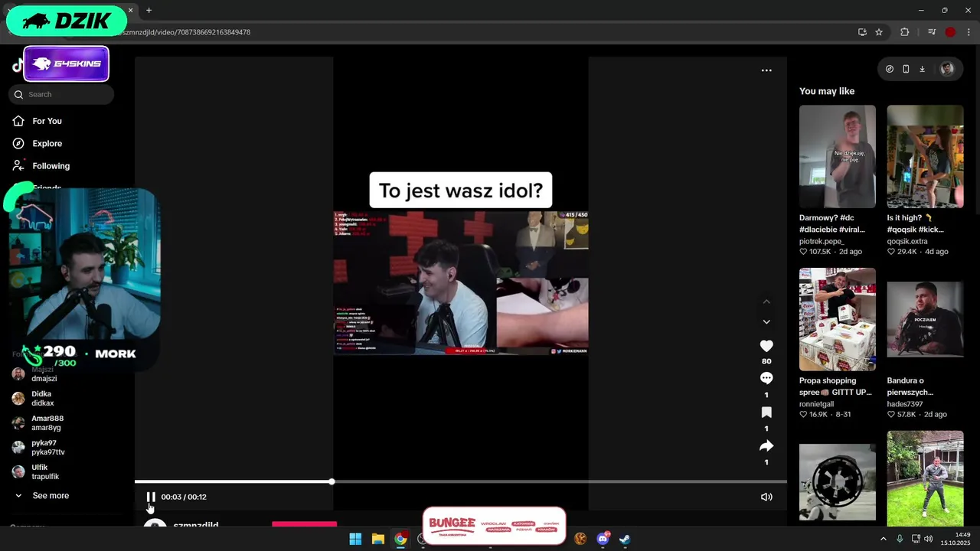980x551 pixels.
Task: Open the comments via speech bubble icon
Action: (766, 378)
